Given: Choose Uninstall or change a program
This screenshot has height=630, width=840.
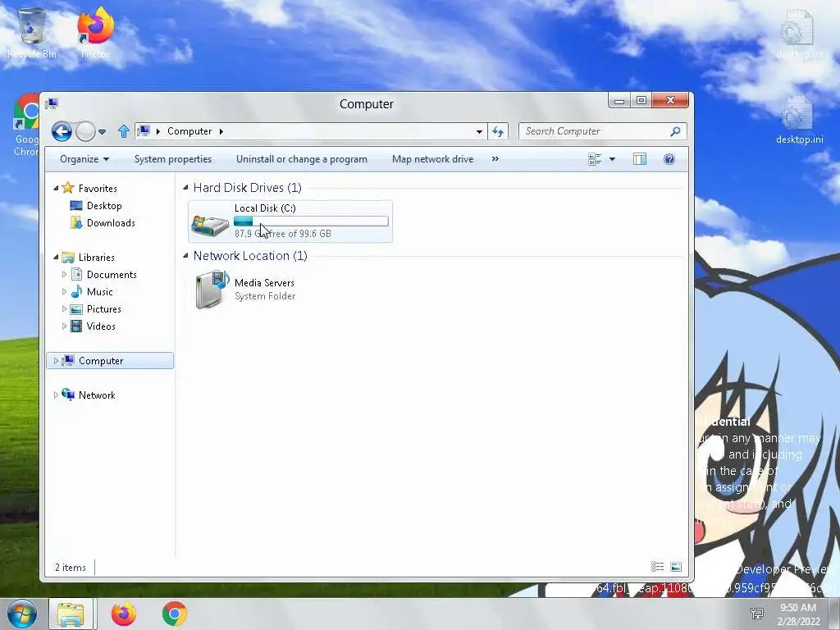Looking at the screenshot, I should point(302,159).
